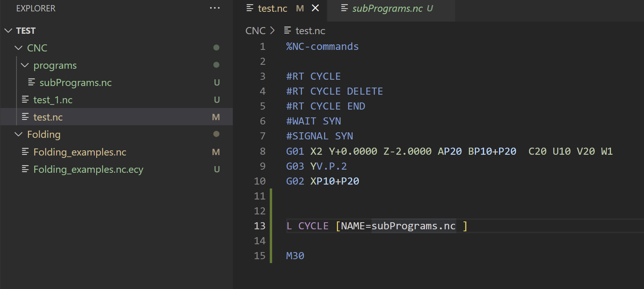Click line number 13 in the gutter
Screen dimensions: 644x289
(260, 226)
